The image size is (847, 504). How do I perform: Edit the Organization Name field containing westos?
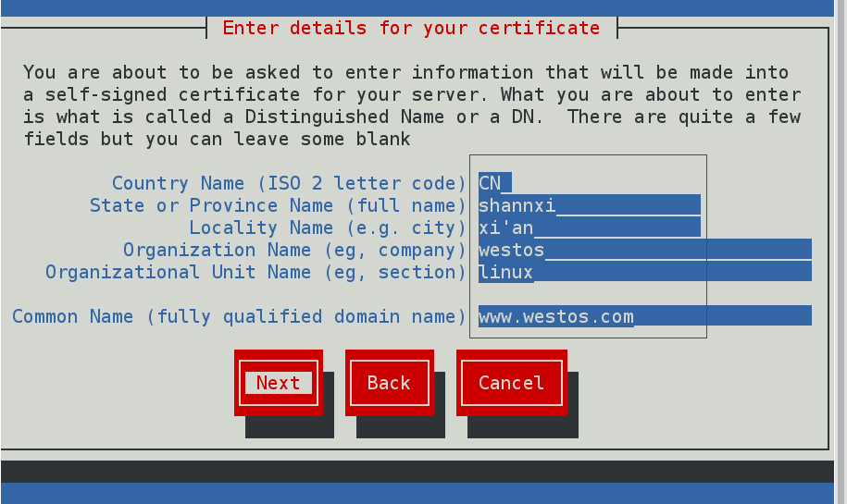[645, 250]
